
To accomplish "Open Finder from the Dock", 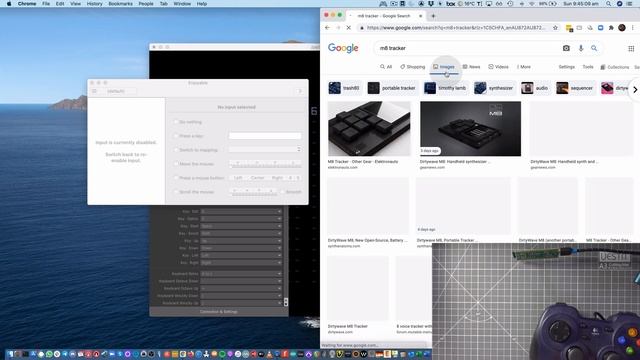I will 10,354.
